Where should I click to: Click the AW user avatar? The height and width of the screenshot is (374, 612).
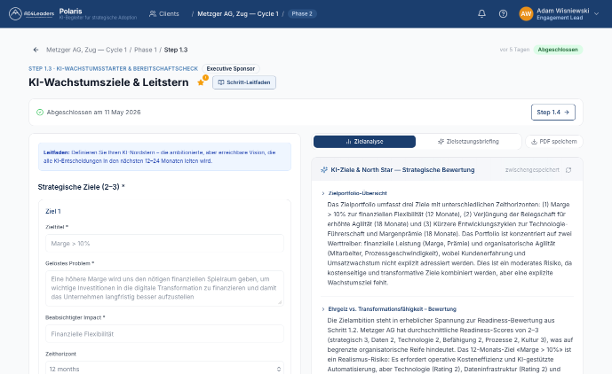pyautogui.click(x=526, y=14)
